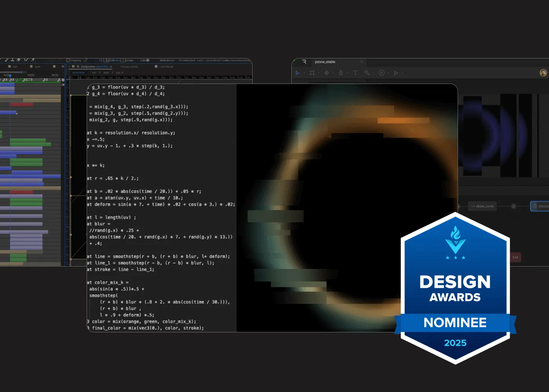Open dropdown arrow beside the bone/brush tool

374,73
